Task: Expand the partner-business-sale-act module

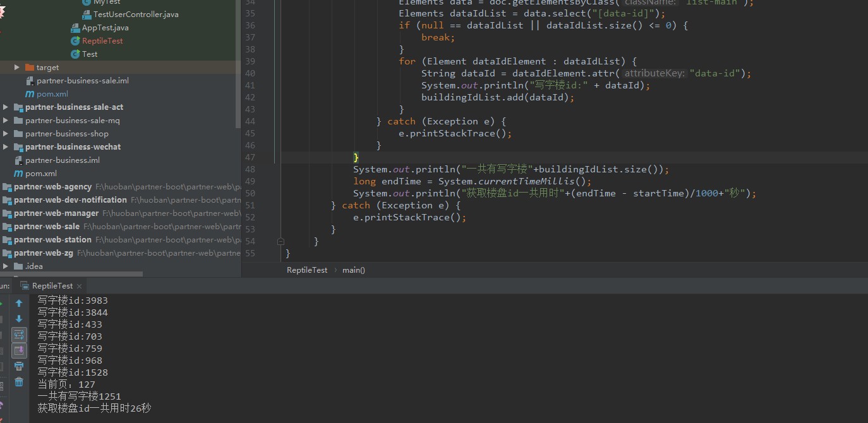Action: point(6,107)
